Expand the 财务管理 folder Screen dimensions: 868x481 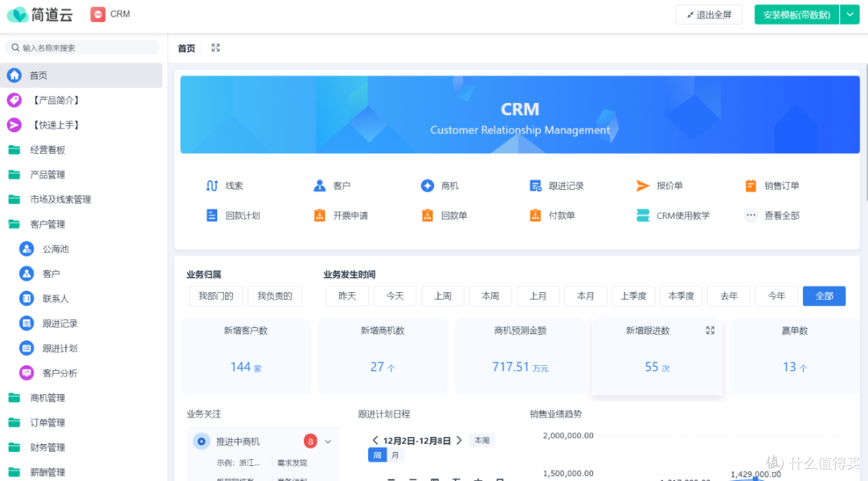[82, 448]
